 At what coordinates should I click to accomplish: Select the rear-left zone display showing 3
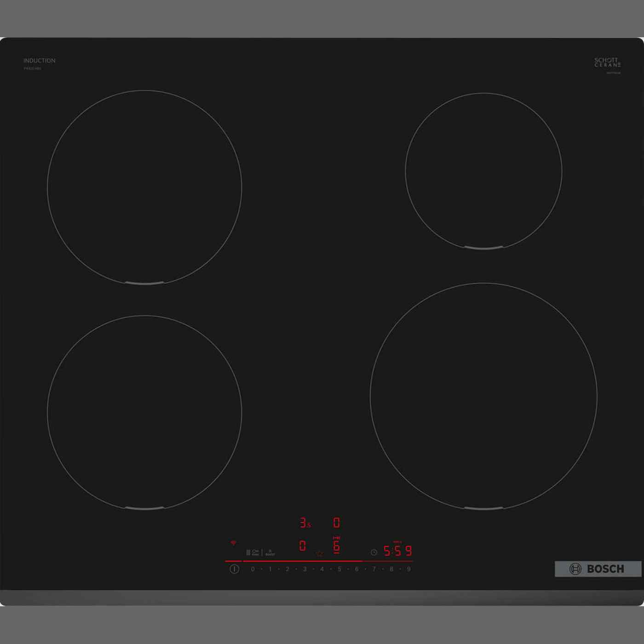305,523
